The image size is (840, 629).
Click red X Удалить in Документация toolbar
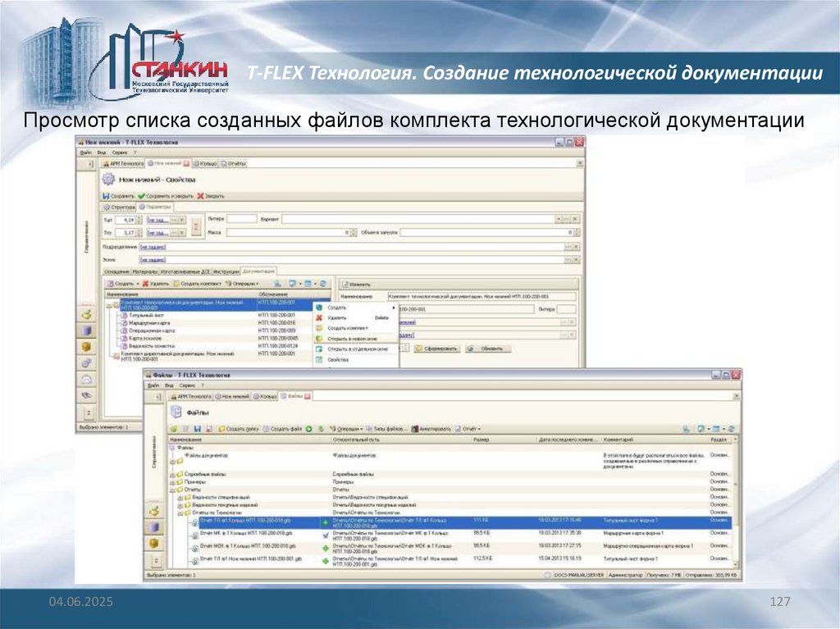(156, 284)
